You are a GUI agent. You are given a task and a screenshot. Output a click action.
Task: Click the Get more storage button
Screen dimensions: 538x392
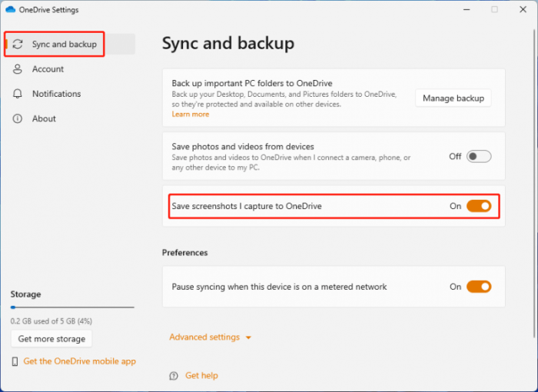pos(51,339)
